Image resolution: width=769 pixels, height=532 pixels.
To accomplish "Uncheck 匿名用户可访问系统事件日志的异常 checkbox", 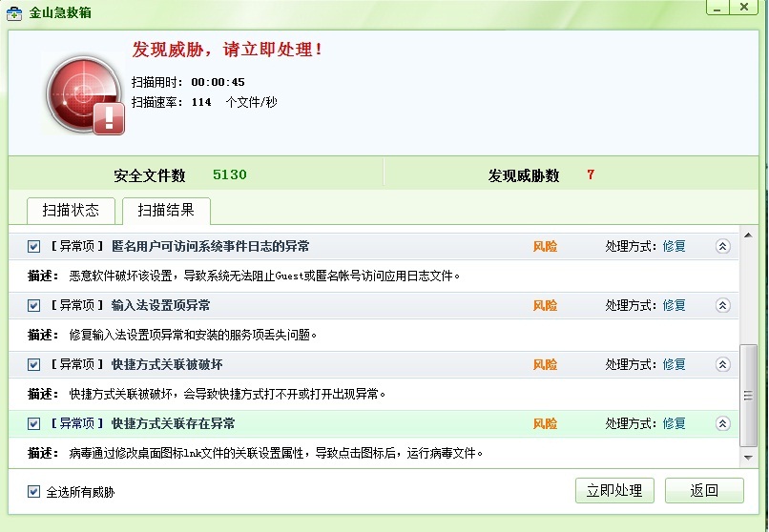I will pos(33,246).
